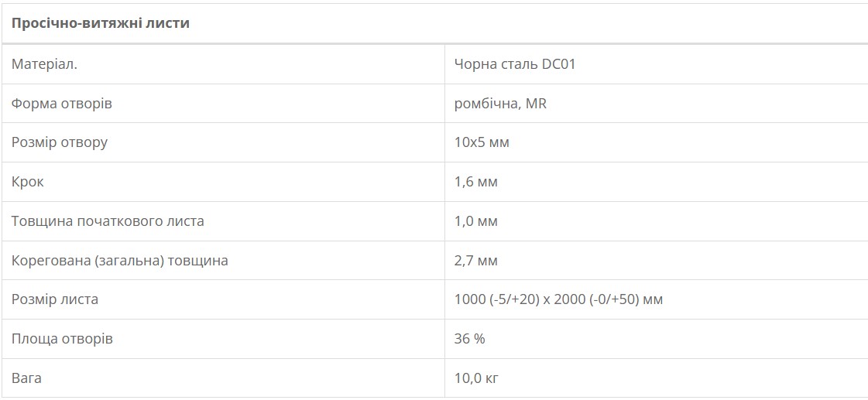Select the 'Розмір листа' label
This screenshot has height=400, width=868.
point(55,299)
